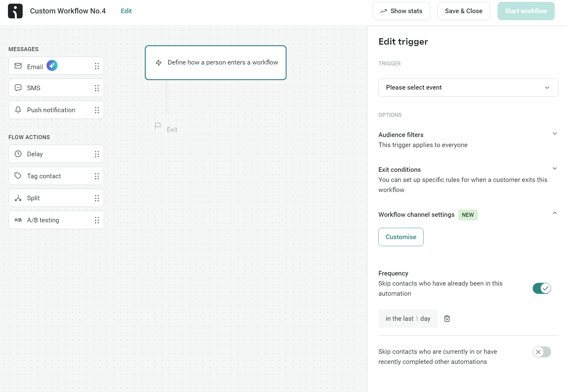Expand the Audience filters section
Viewport: 567px width, 392px height.
tap(555, 134)
